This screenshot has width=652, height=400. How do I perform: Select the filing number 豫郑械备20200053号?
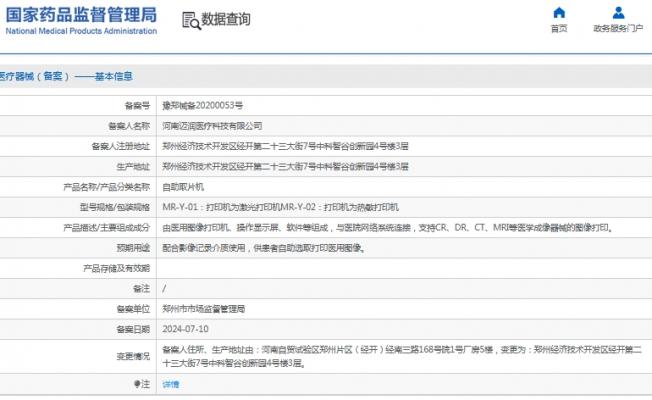(203, 106)
